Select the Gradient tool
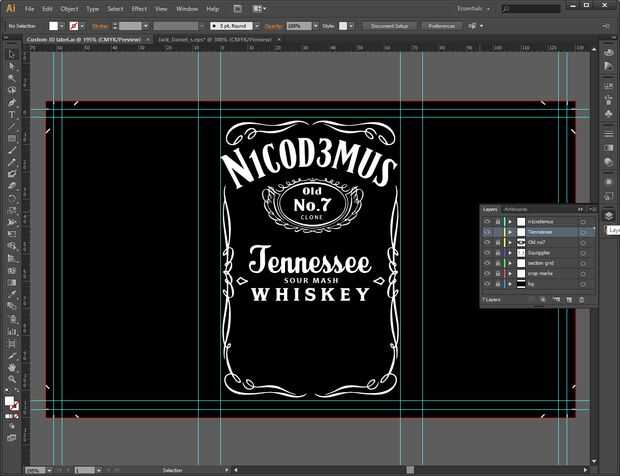Viewport: 620px width, 476px height. click(12, 283)
